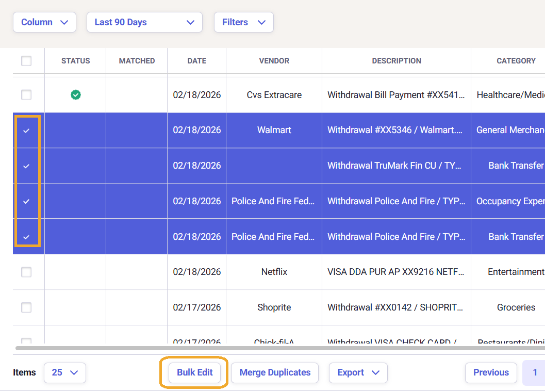Select page 1 in pagination
Screen dimensions: 545x392
pyautogui.click(x=535, y=372)
